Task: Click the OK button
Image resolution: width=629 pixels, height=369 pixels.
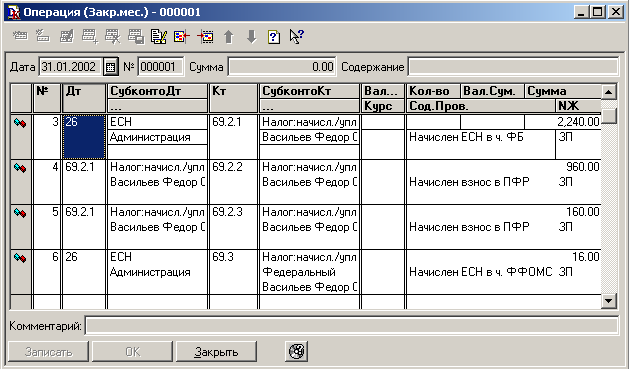Action: pyautogui.click(x=132, y=351)
